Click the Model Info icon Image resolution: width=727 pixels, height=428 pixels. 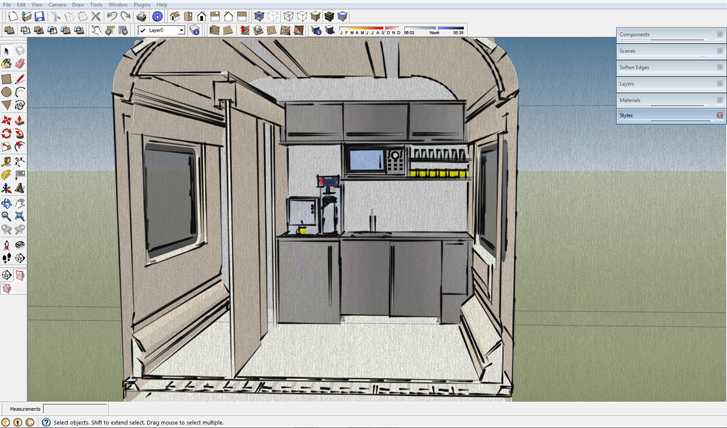(x=157, y=16)
